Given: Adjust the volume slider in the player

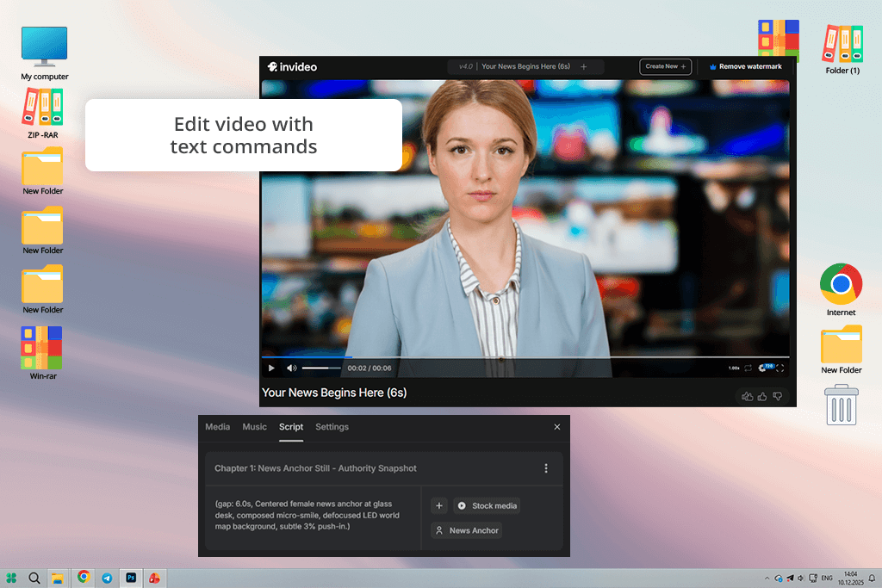Looking at the screenshot, I should click(x=321, y=368).
